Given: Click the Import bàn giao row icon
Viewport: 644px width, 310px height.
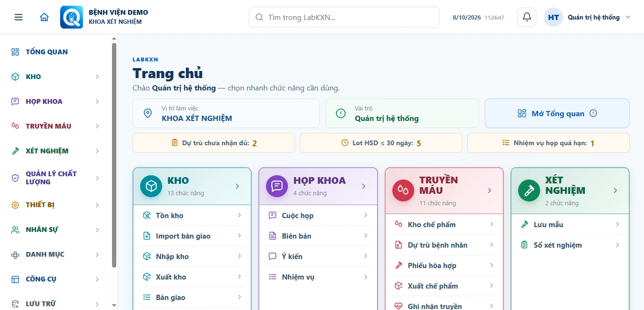Looking at the screenshot, I should pos(147,236).
